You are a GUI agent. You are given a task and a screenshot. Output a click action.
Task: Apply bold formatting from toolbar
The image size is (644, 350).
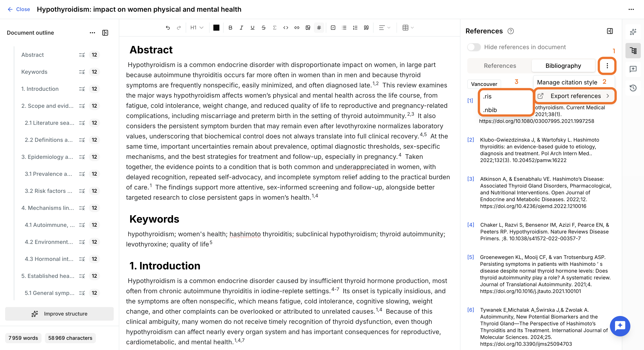click(x=230, y=28)
